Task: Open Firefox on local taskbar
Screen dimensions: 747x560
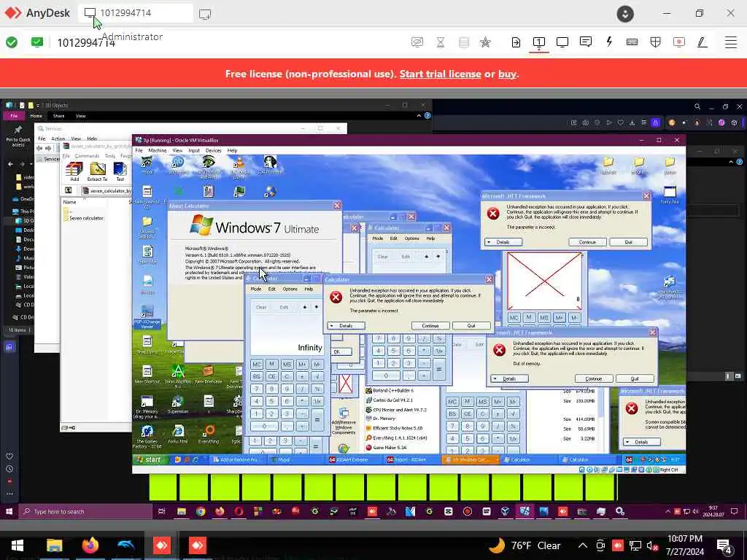Action: click(90, 545)
